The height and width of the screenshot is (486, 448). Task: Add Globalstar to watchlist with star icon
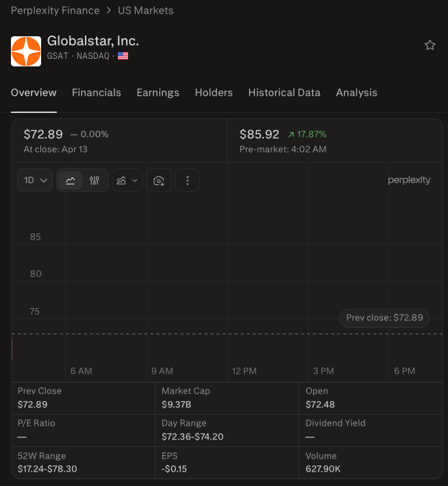coord(430,45)
